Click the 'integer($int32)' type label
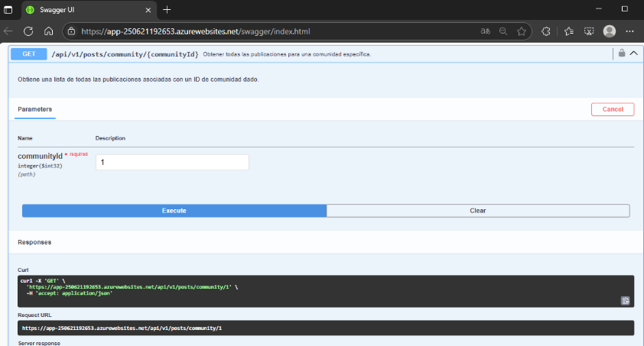The image size is (644, 346). pyautogui.click(x=40, y=166)
